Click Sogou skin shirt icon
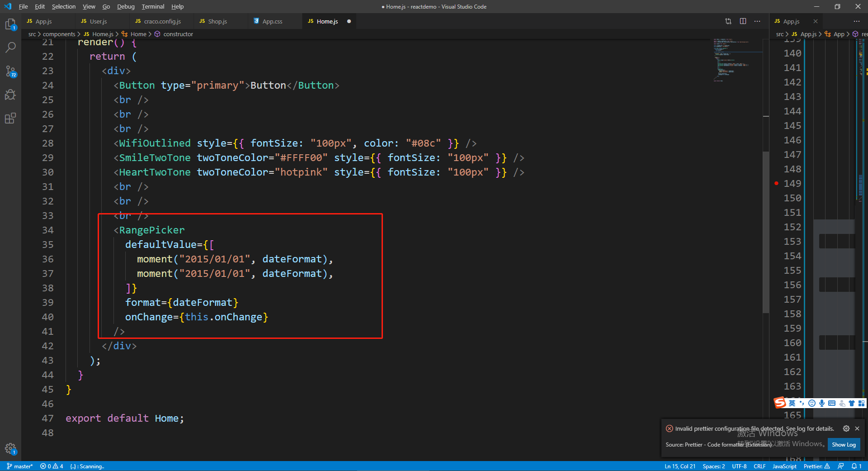The image size is (868, 471). [852, 403]
